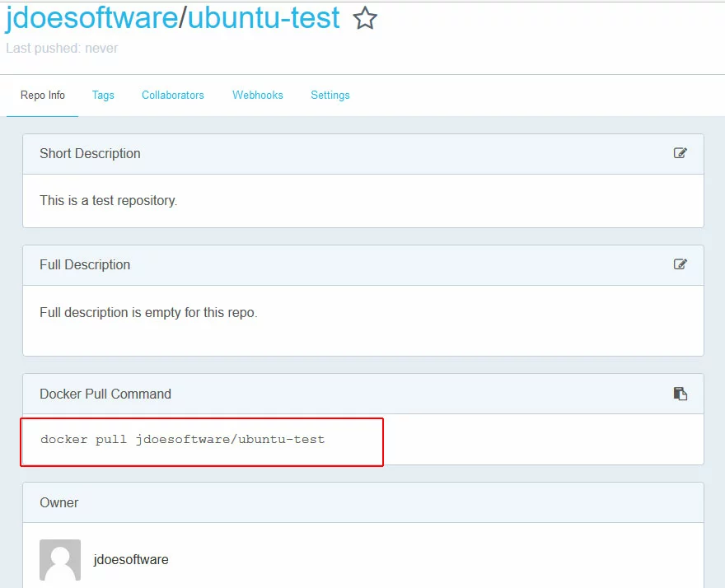Viewport: 725px width, 588px height.
Task: Copy the Docker Pull Command
Action: point(681,394)
